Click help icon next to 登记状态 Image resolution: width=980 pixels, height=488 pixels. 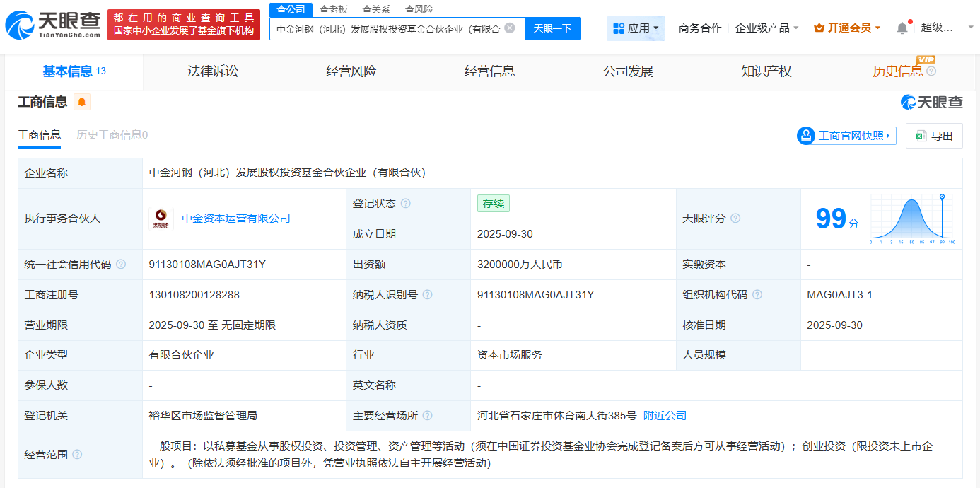point(406,204)
